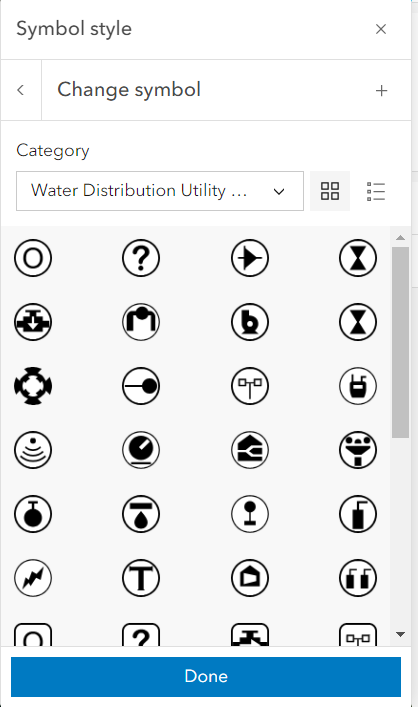418x707 pixels.
Task: Click the scrollbar down arrow
Action: [400, 634]
